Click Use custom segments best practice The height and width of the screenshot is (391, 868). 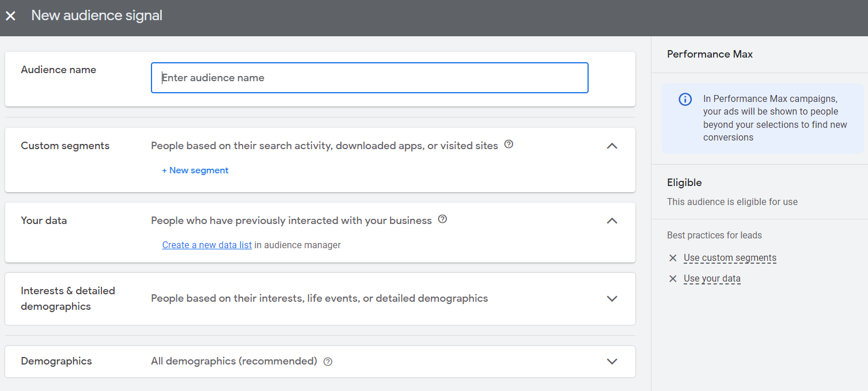pyautogui.click(x=730, y=258)
